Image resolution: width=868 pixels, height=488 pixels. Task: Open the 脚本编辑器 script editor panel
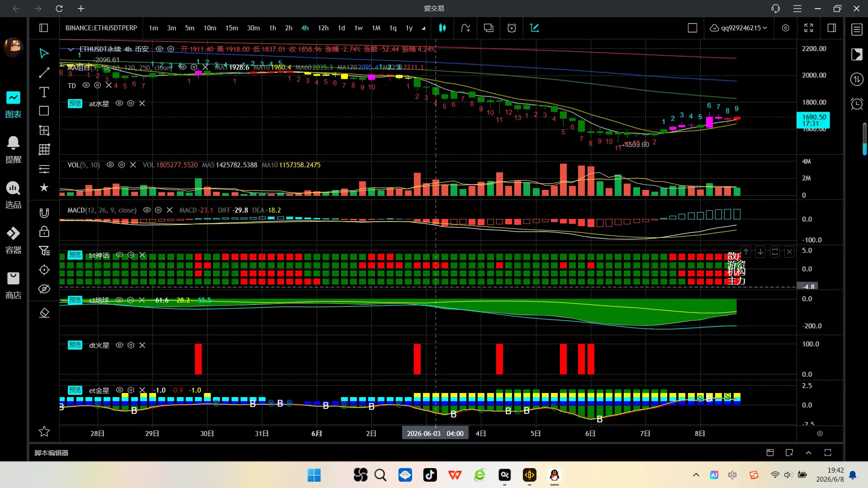[52, 453]
